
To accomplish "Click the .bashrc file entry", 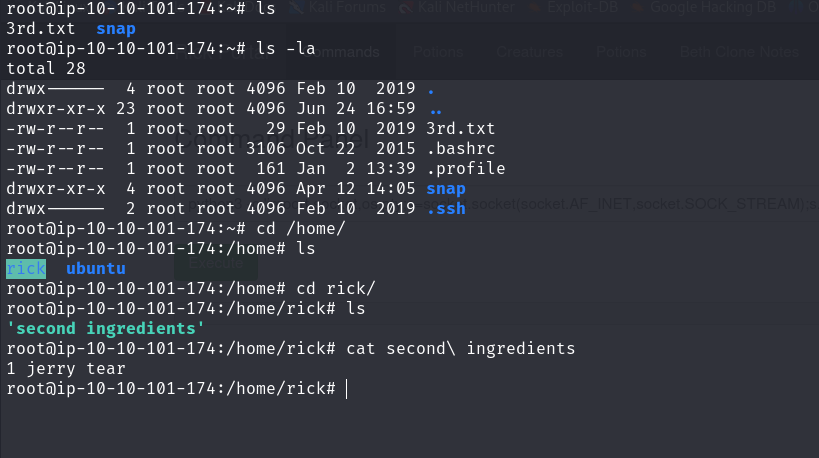I will 456,148.
